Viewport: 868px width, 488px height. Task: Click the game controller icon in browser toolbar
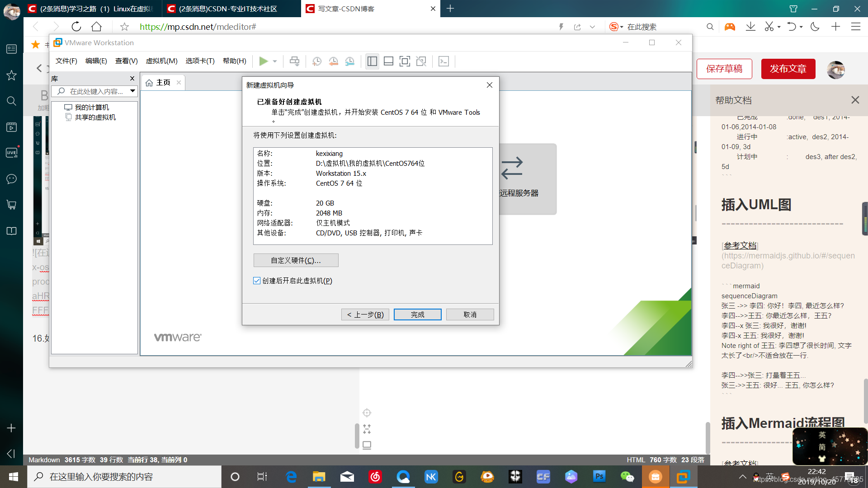coord(730,27)
